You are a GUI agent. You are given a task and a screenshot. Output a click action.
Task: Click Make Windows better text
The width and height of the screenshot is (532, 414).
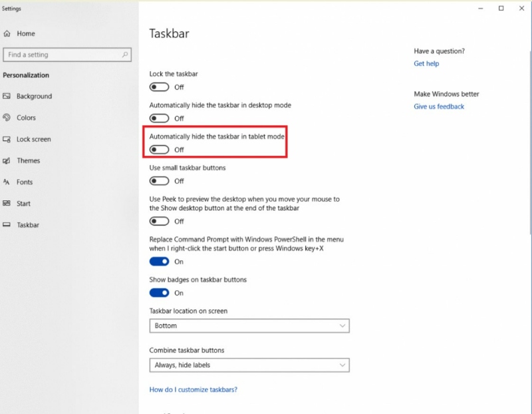[446, 94]
